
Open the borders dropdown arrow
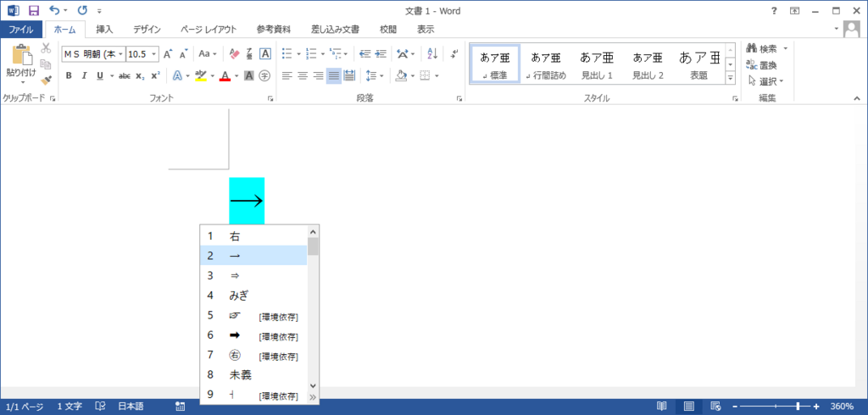click(x=437, y=76)
